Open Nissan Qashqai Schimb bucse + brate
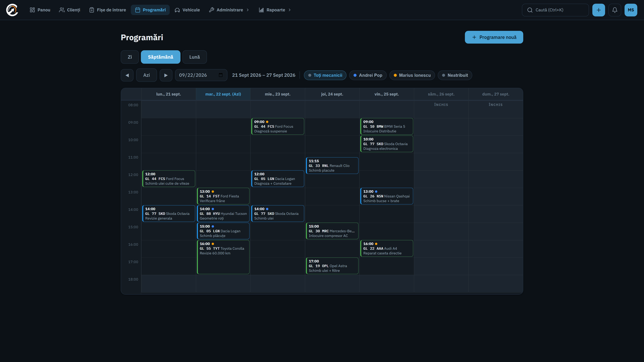 coord(387,196)
